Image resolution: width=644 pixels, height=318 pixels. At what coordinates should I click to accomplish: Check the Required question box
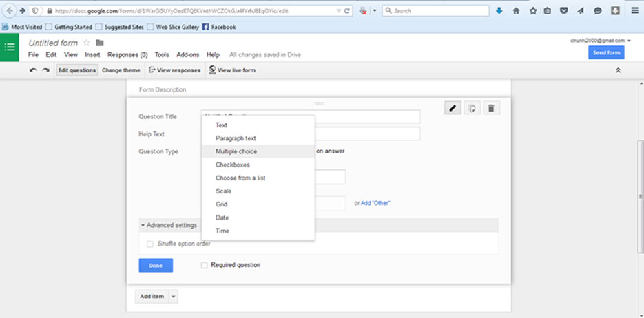pos(204,265)
